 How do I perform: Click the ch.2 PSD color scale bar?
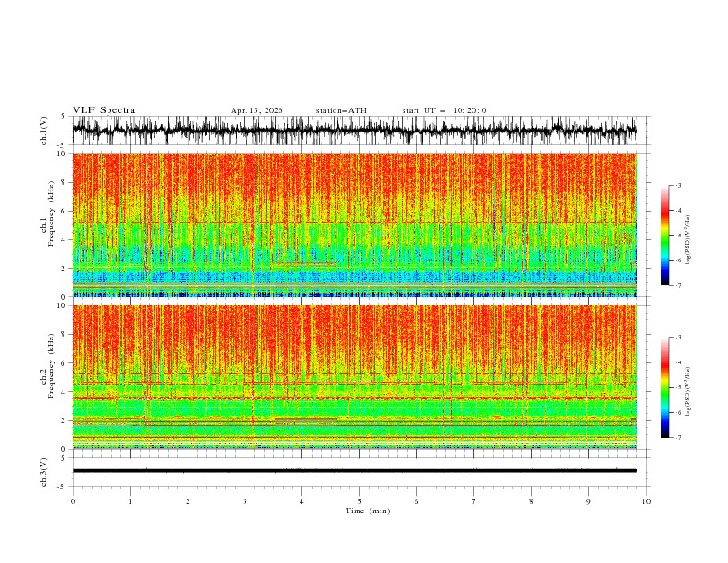point(665,387)
